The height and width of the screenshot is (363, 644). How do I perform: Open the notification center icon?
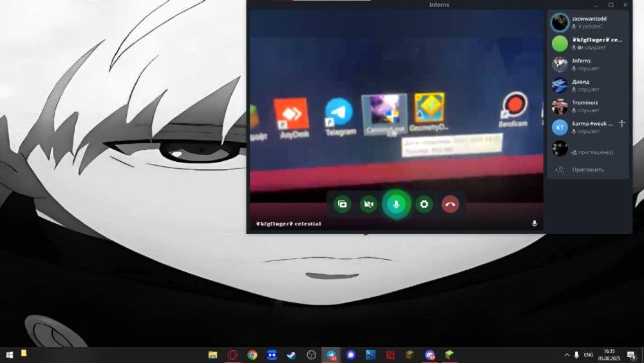[632, 355]
